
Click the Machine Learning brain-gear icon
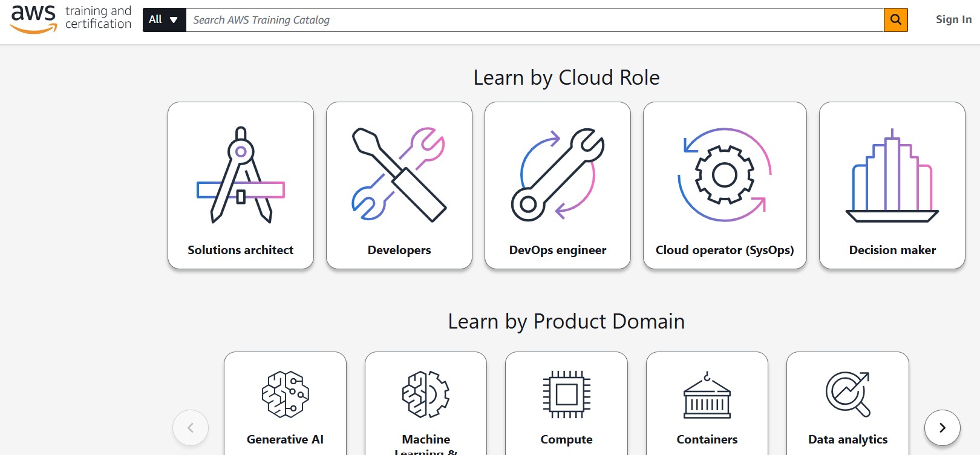point(426,394)
